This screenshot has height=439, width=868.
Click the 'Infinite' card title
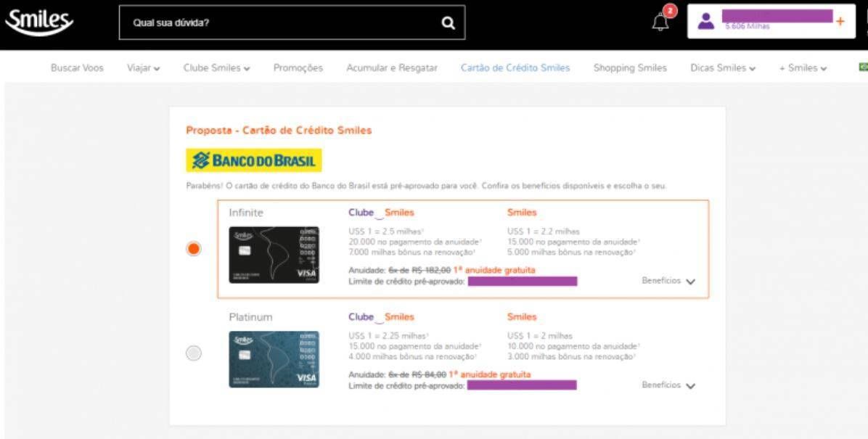point(246,213)
